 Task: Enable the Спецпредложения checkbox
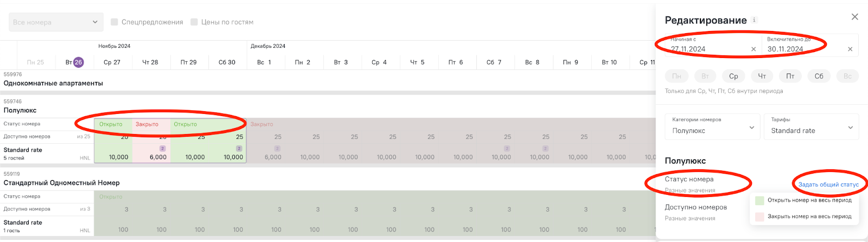[x=114, y=22]
